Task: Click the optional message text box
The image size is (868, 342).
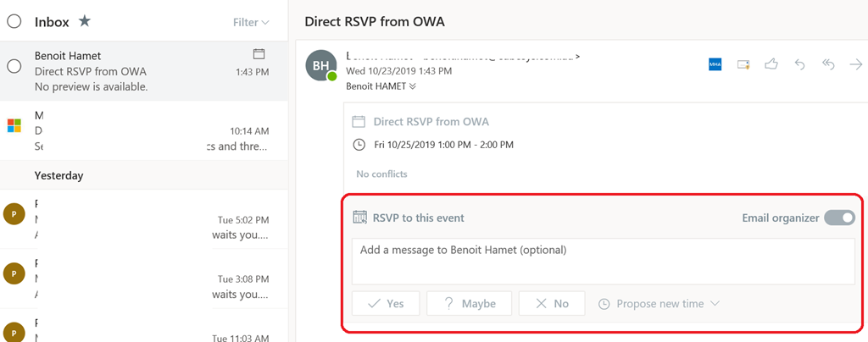Action: pos(603,261)
